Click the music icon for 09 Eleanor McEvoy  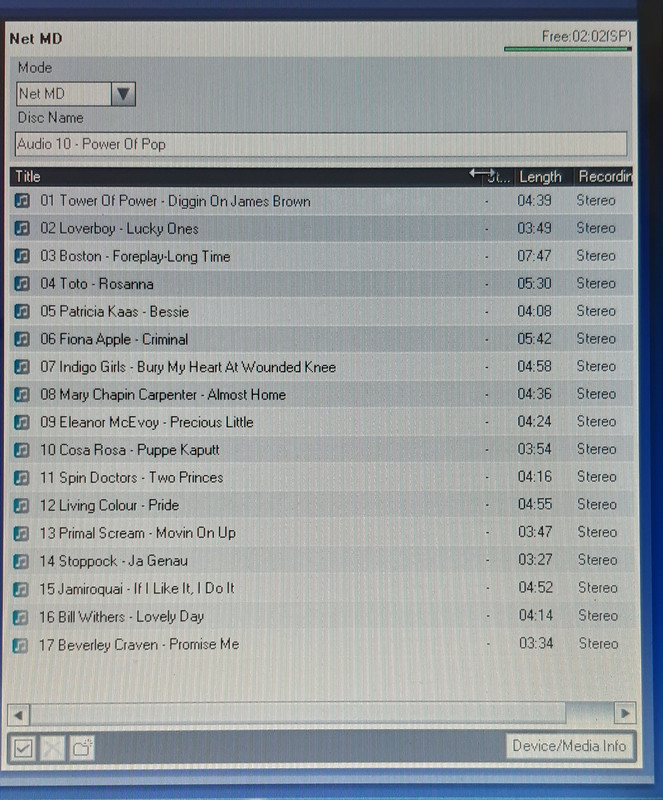22,422
